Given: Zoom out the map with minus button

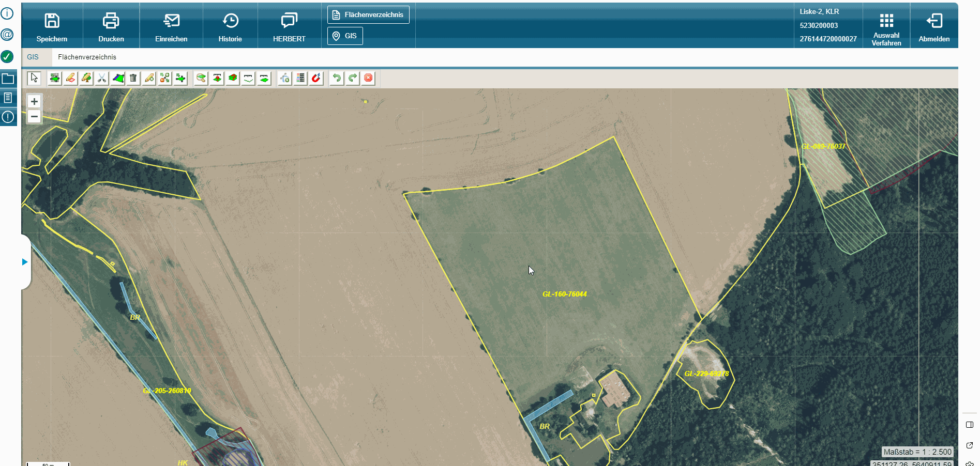Looking at the screenshot, I should pyautogui.click(x=34, y=117).
